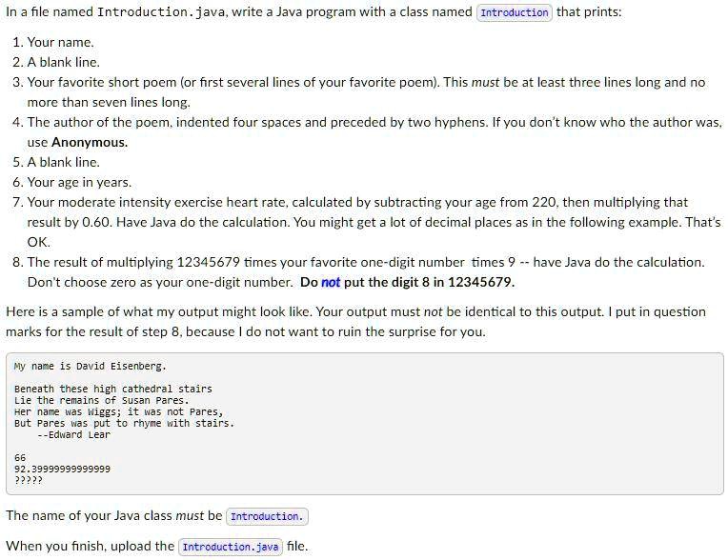Click the italic 'must' in step 3
This screenshot has width=728, height=560.
485,83
